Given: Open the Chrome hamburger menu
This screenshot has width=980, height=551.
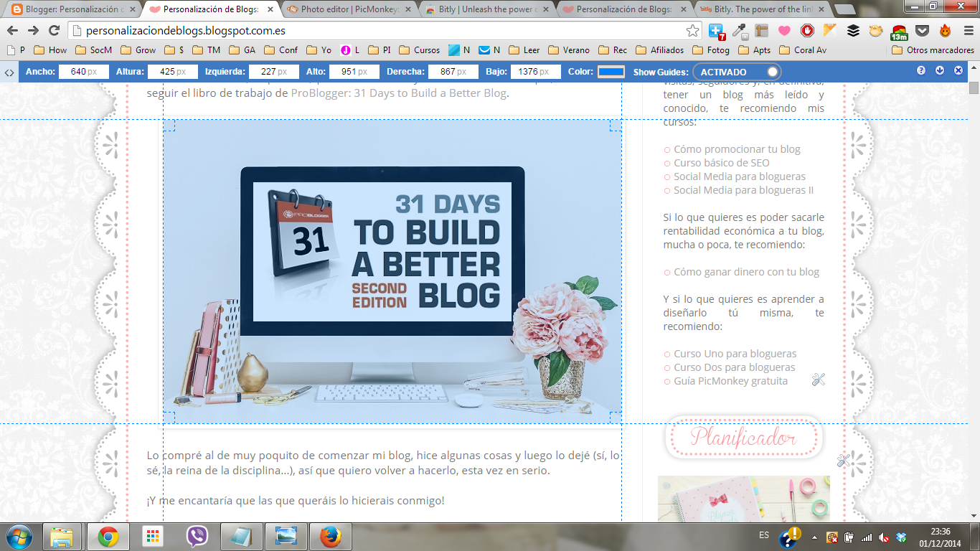Looking at the screenshot, I should pyautogui.click(x=967, y=31).
